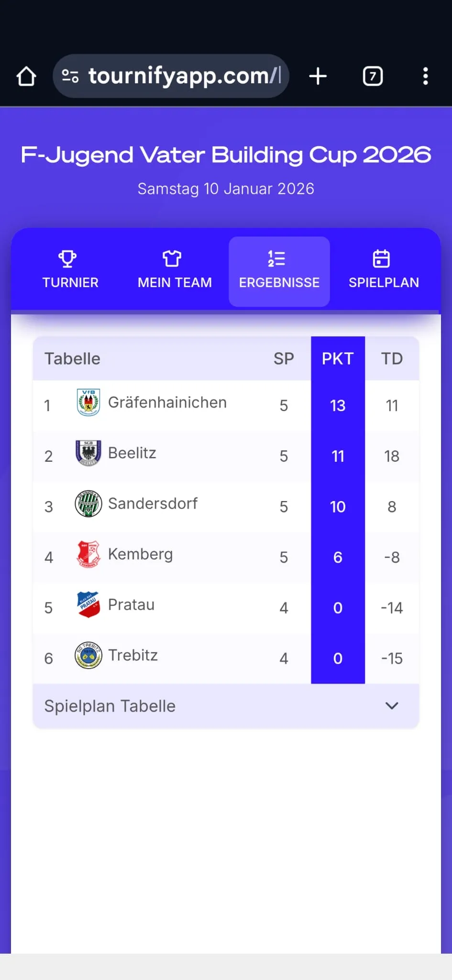This screenshot has height=980, width=452.
Task: Open the Mein Team tab
Action: point(175,271)
